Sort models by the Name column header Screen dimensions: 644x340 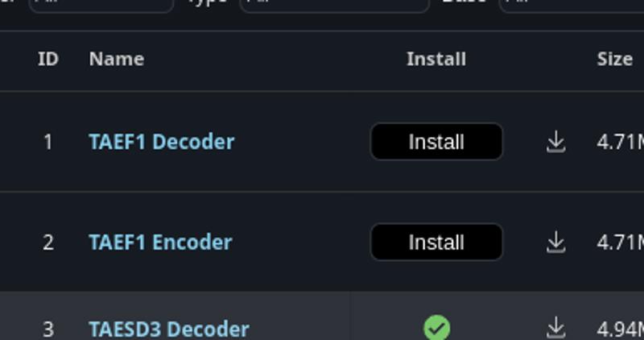pos(117,59)
